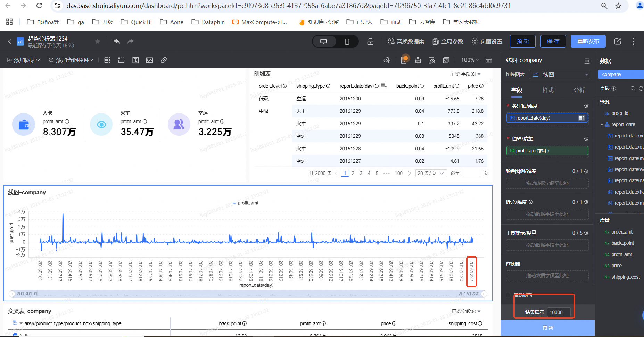Click the right handle of chart range slider
This screenshot has width=644, height=337.
[x=484, y=294]
